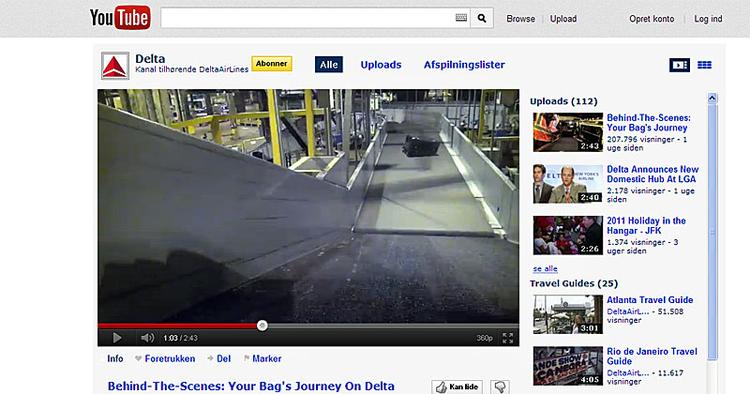Click the Abonner subscribe button

point(272,64)
